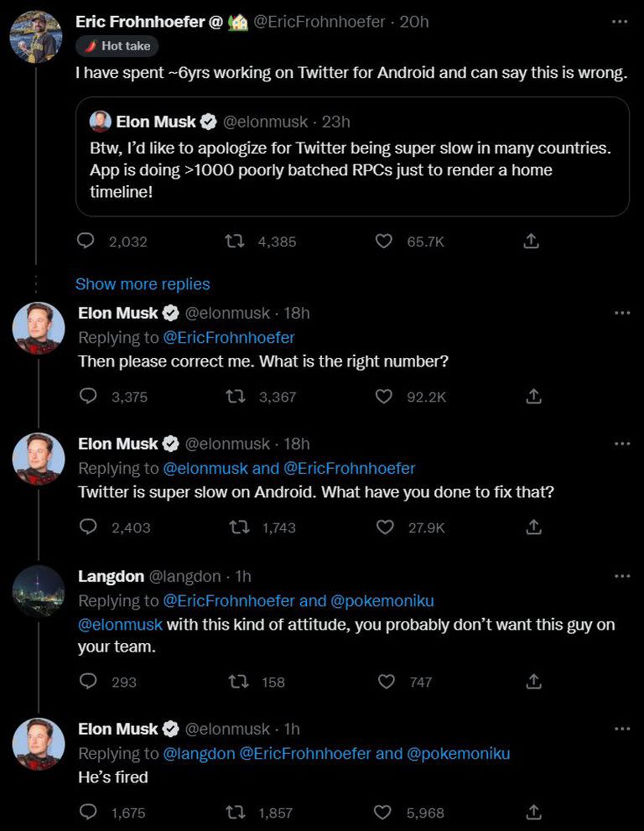This screenshot has height=831, width=644.
Task: Retweet Elon's 'Twitter is super slow on Android' reply
Action: point(237,527)
